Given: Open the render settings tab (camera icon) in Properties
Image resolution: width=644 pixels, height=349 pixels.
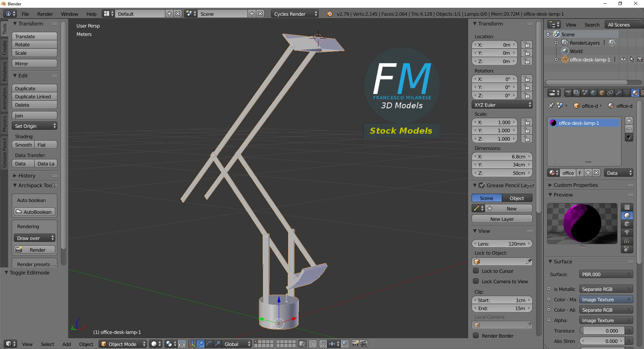Looking at the screenshot, I should pos(568,93).
